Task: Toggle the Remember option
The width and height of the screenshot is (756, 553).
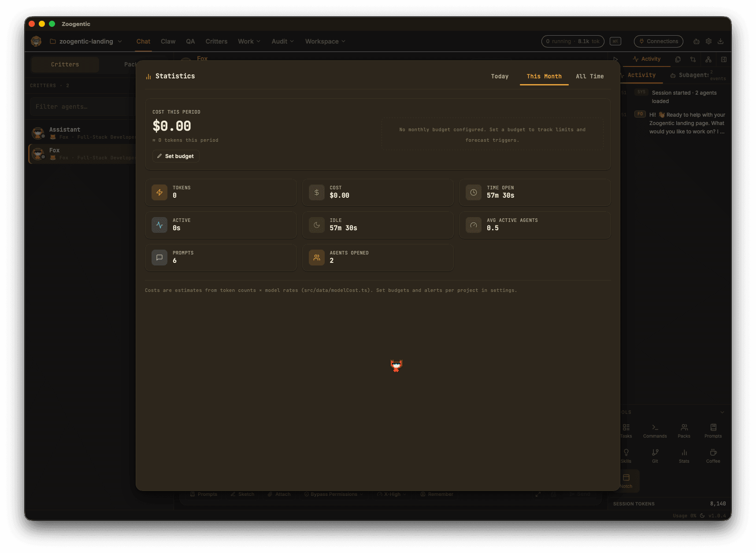Action: click(x=437, y=494)
